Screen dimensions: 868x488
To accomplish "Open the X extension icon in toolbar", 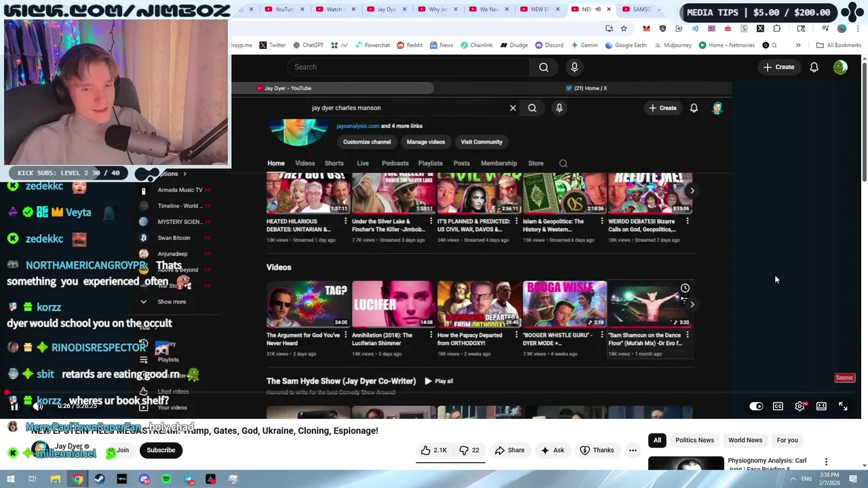I will pyautogui.click(x=760, y=28).
